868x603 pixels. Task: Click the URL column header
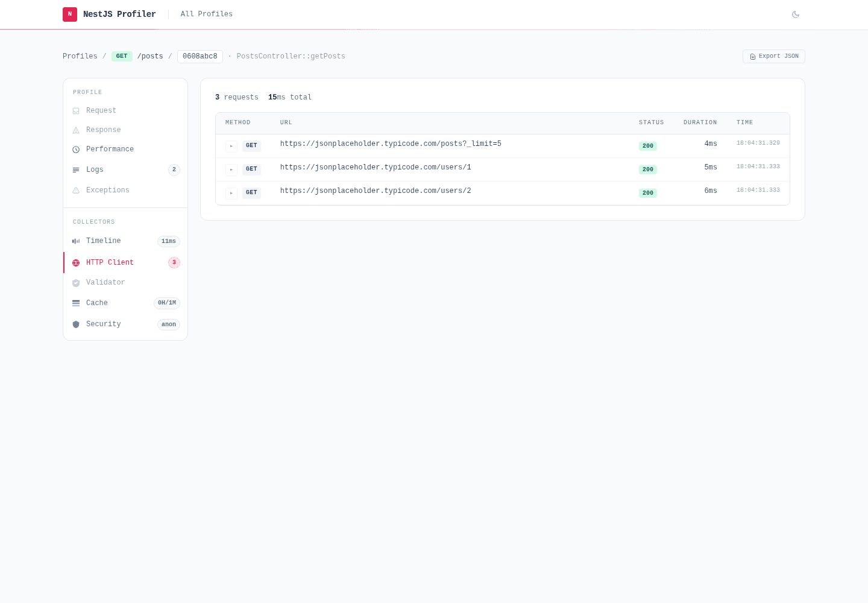pyautogui.click(x=286, y=122)
